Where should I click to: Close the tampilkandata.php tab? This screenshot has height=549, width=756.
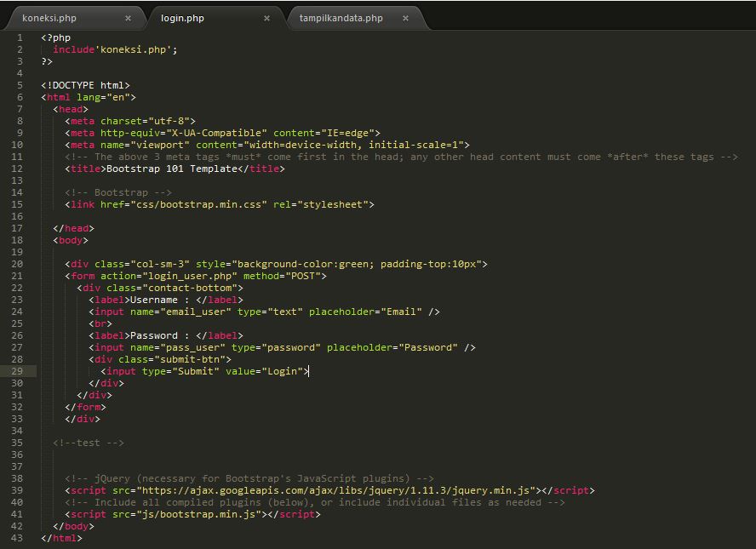click(x=405, y=19)
